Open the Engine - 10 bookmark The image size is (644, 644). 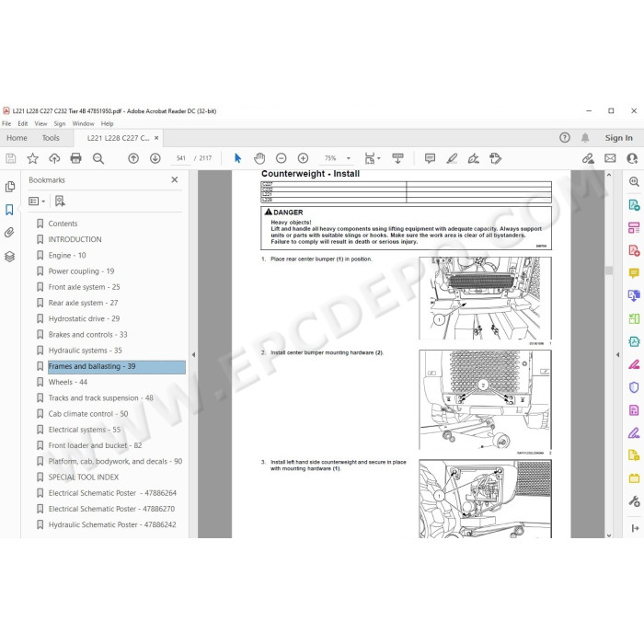67,255
